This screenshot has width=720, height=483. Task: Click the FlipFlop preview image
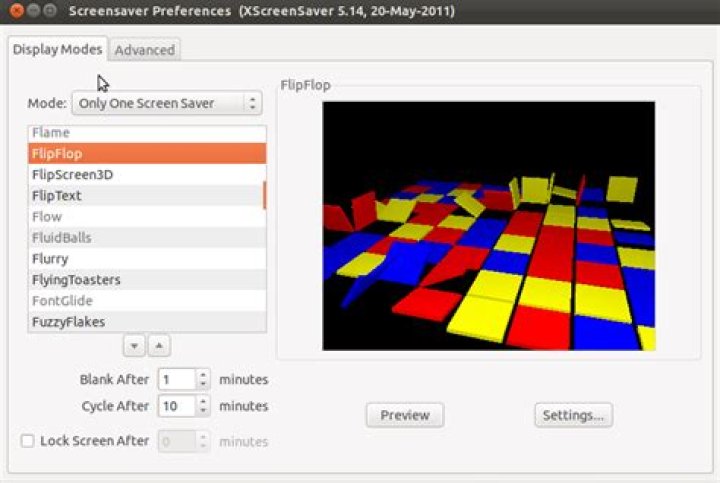pos(489,226)
